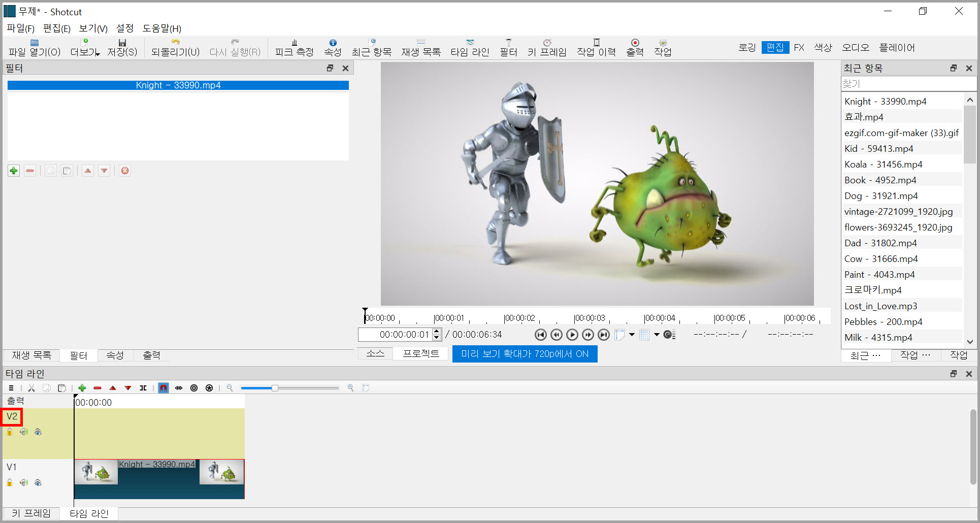Viewport: 980px width, 523px height.
Task: Toggle scrub while dragging
Action: coord(179,388)
